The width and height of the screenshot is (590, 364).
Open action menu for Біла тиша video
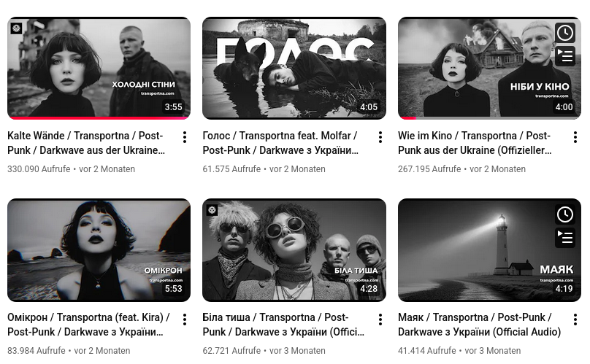click(380, 320)
